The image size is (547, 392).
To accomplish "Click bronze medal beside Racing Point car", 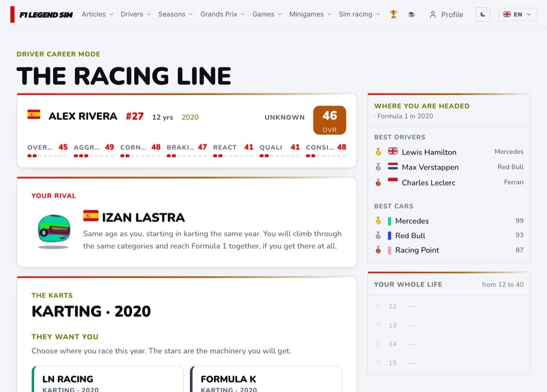I will click(378, 250).
